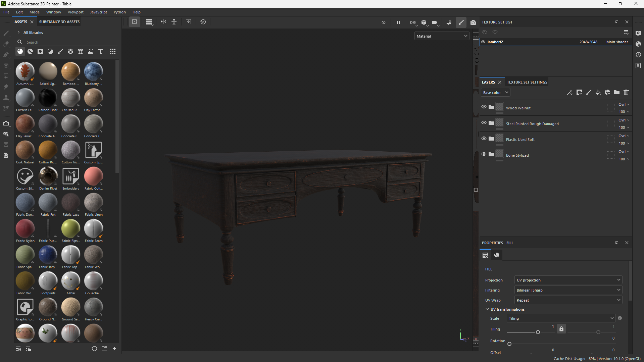Screen dimensions: 644x362
Task: Open the Viewport menu
Action: point(76,12)
